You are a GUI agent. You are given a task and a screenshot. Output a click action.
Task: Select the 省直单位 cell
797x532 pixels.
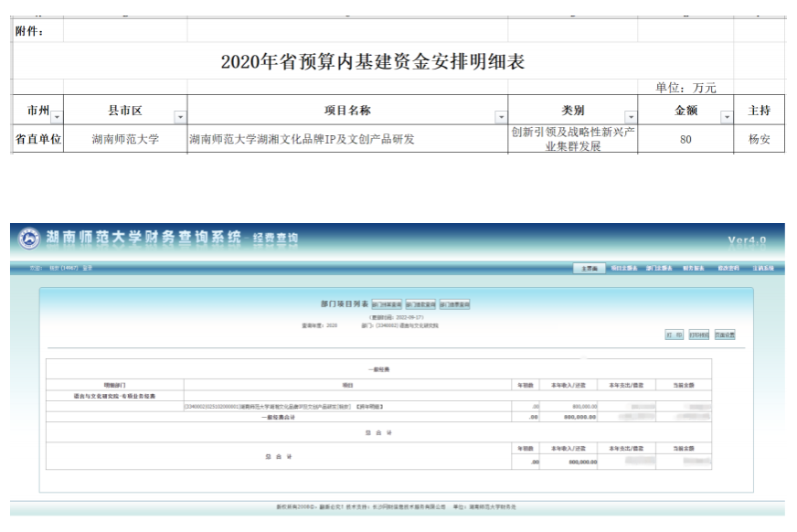38,139
